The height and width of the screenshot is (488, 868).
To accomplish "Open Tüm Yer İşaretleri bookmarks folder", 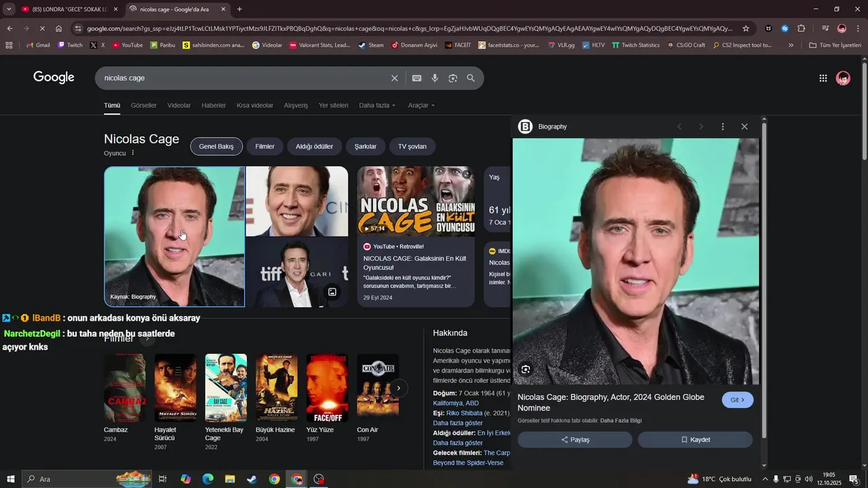I will point(835,45).
